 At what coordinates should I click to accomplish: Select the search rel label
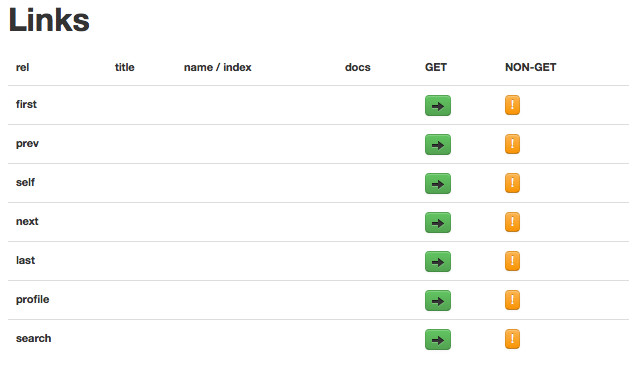tap(34, 338)
